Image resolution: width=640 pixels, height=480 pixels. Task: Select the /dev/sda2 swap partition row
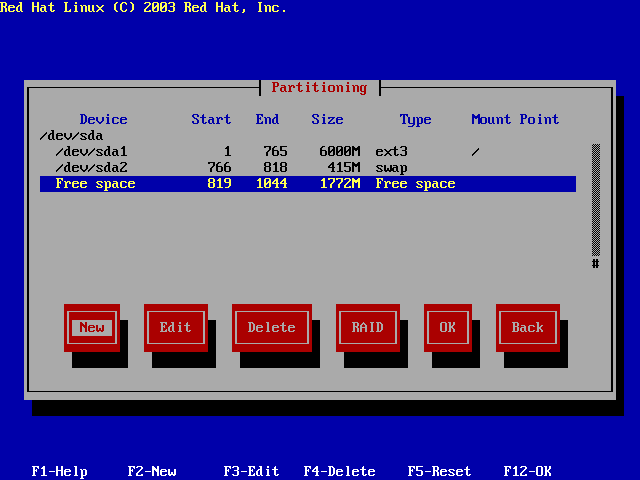pos(308,167)
